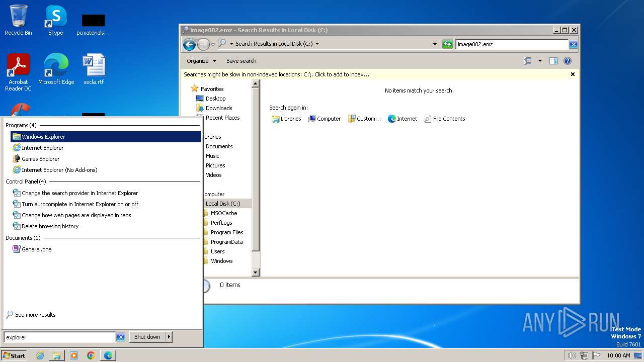Select Windows Explorer in search results
Image resolution: width=644 pixels, height=362 pixels.
pyautogui.click(x=106, y=137)
